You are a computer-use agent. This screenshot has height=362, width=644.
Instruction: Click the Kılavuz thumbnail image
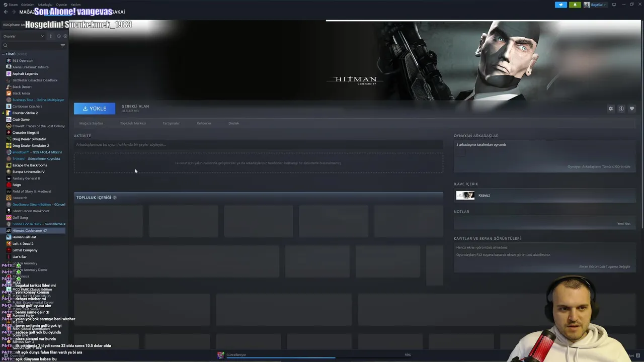465,196
